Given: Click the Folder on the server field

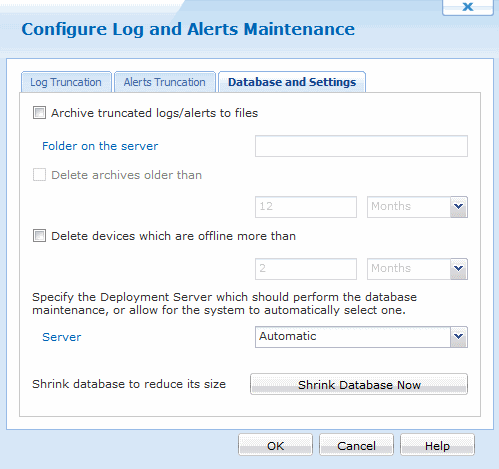Looking at the screenshot, I should (361, 146).
